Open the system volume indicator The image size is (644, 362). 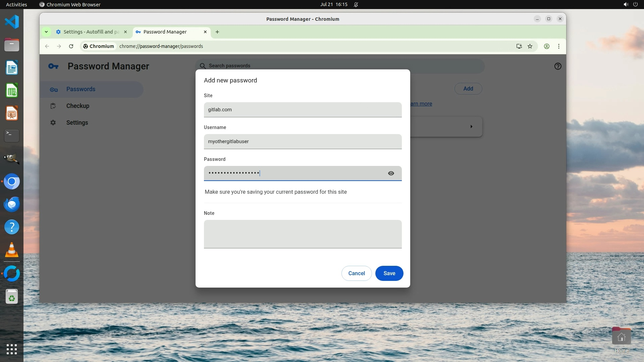(626, 4)
